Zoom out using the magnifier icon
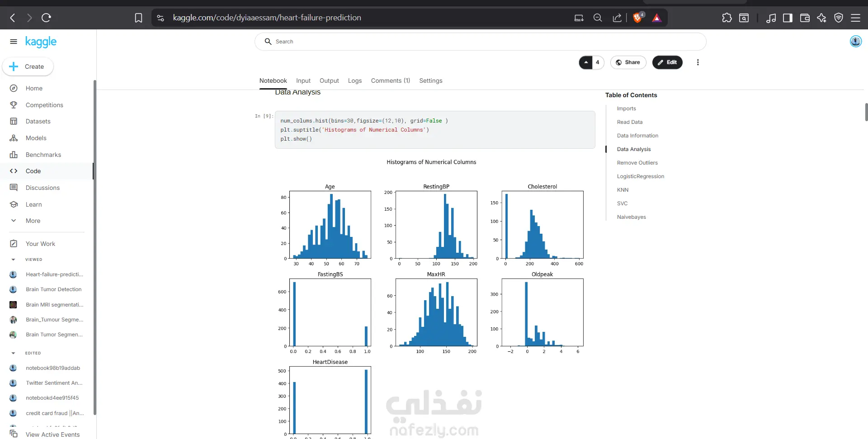868x439 pixels. pos(598,18)
